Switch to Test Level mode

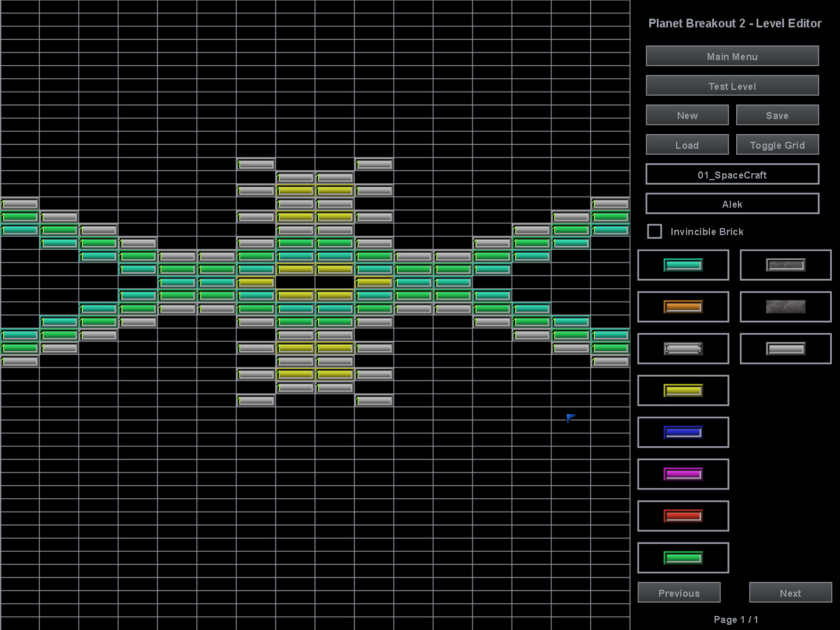click(732, 85)
